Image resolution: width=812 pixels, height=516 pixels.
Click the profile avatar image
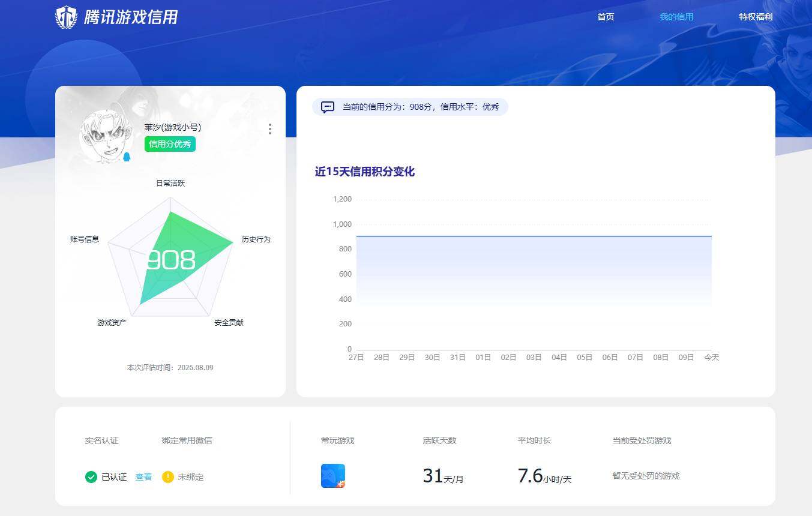(106, 137)
